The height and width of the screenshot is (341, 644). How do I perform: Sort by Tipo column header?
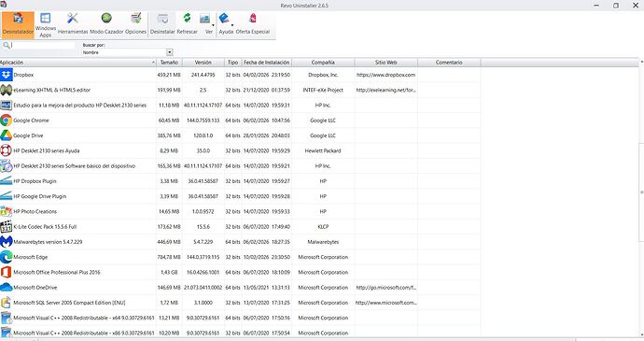click(233, 63)
